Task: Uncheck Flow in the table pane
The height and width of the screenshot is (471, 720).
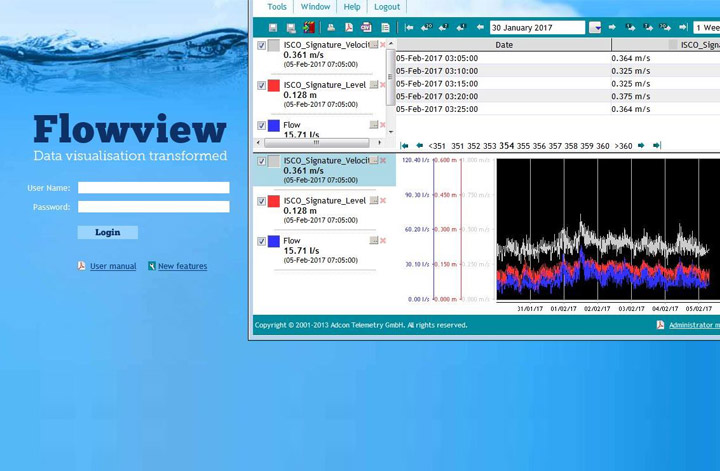Action: [x=261, y=125]
